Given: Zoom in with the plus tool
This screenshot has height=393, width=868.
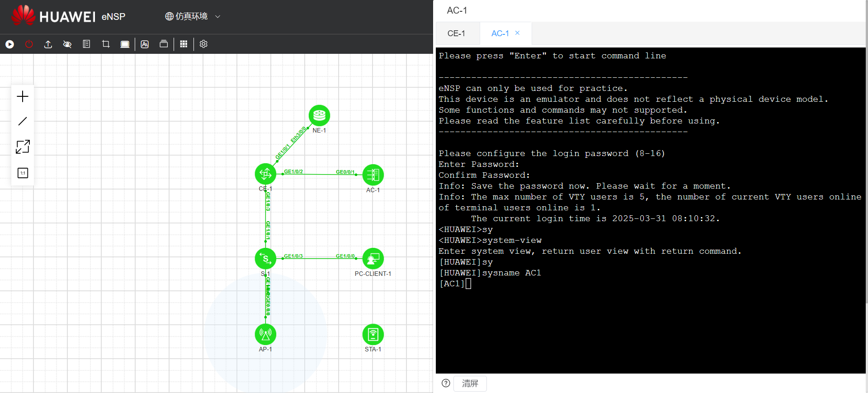Looking at the screenshot, I should coord(23,96).
